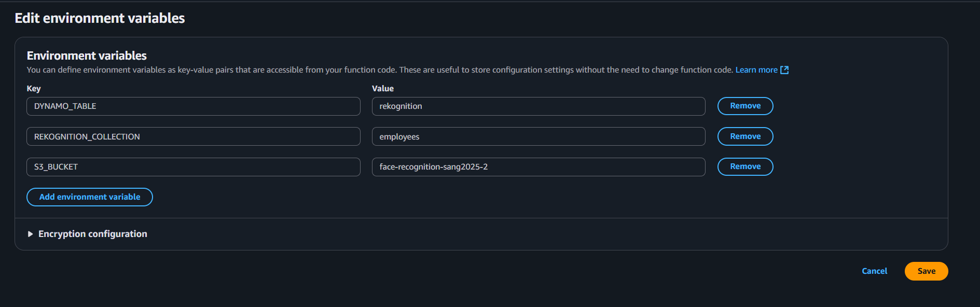This screenshot has height=307, width=980.
Task: Edit the employees value field
Action: [539, 136]
